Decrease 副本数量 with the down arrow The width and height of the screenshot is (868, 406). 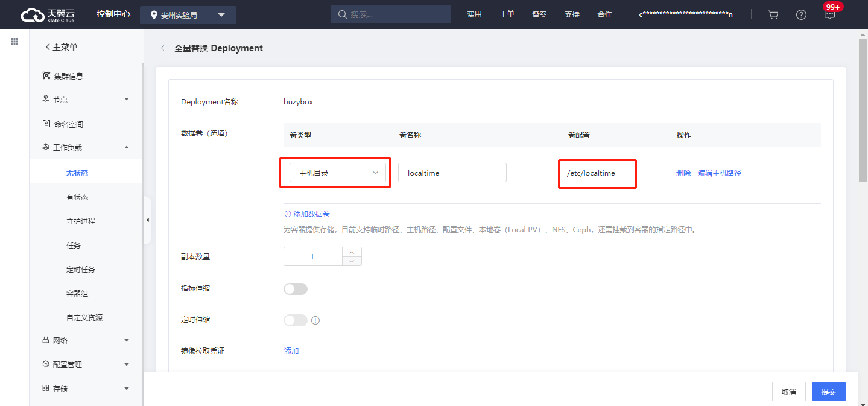[352, 261]
